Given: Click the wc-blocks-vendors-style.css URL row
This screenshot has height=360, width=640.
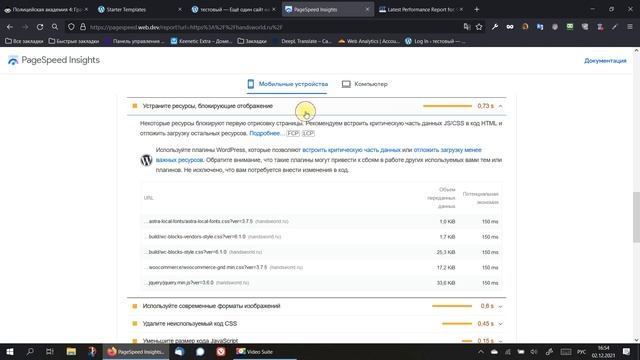Looking at the screenshot, I should click(x=321, y=237).
